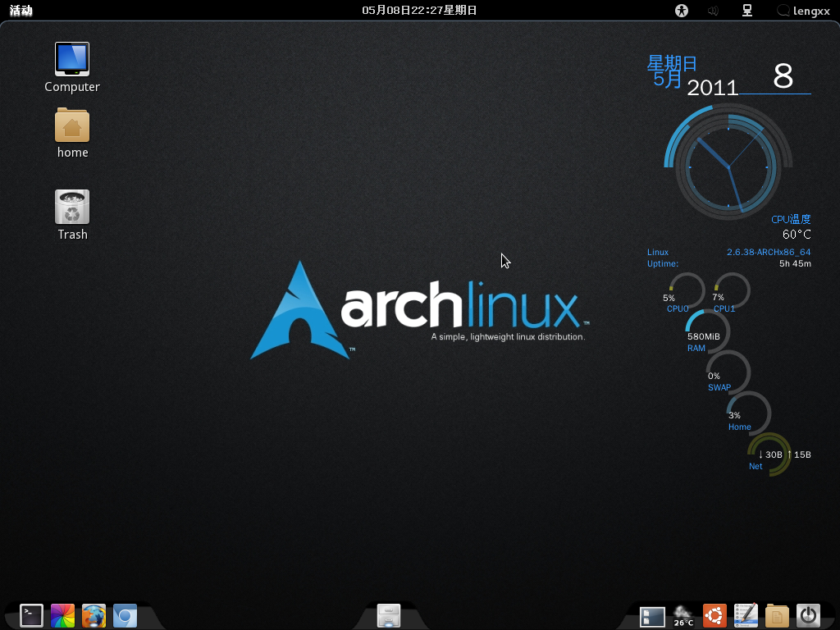Click the Net traffic label

tap(756, 466)
